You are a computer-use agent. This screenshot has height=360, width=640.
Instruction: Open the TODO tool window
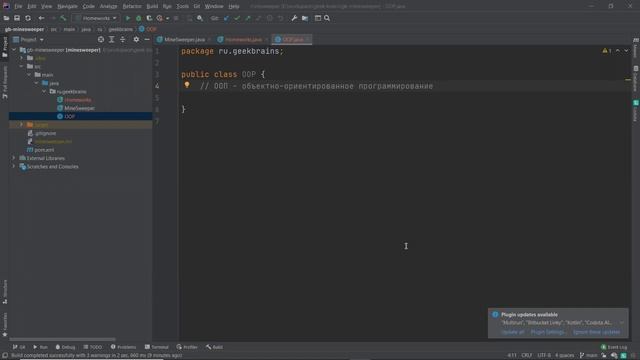tap(93, 347)
